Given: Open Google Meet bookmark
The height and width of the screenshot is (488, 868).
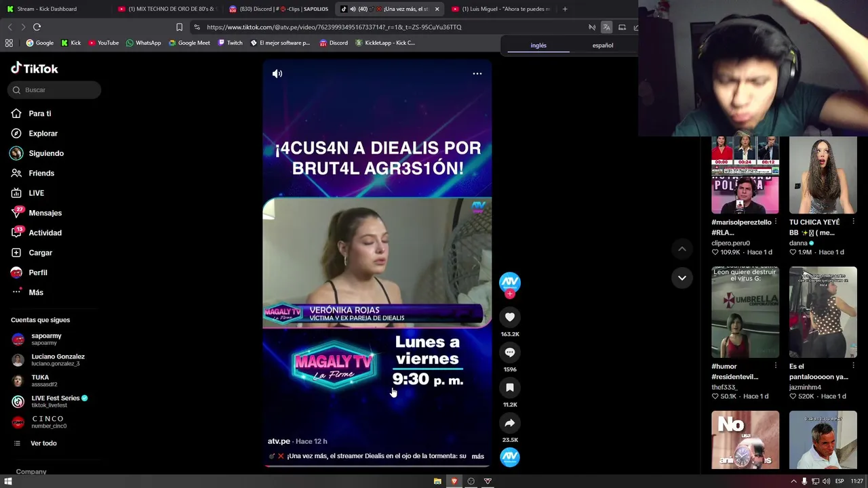Looking at the screenshot, I should pos(189,43).
